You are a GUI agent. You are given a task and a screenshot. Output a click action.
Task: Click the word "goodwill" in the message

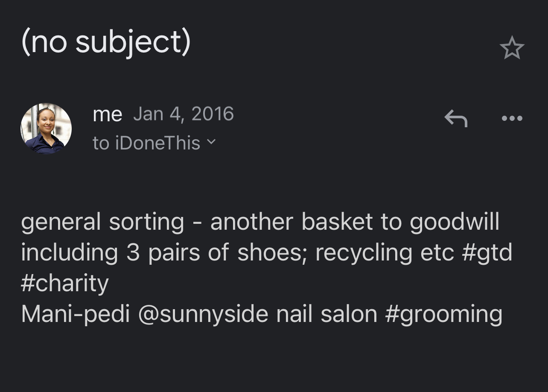[x=455, y=222]
